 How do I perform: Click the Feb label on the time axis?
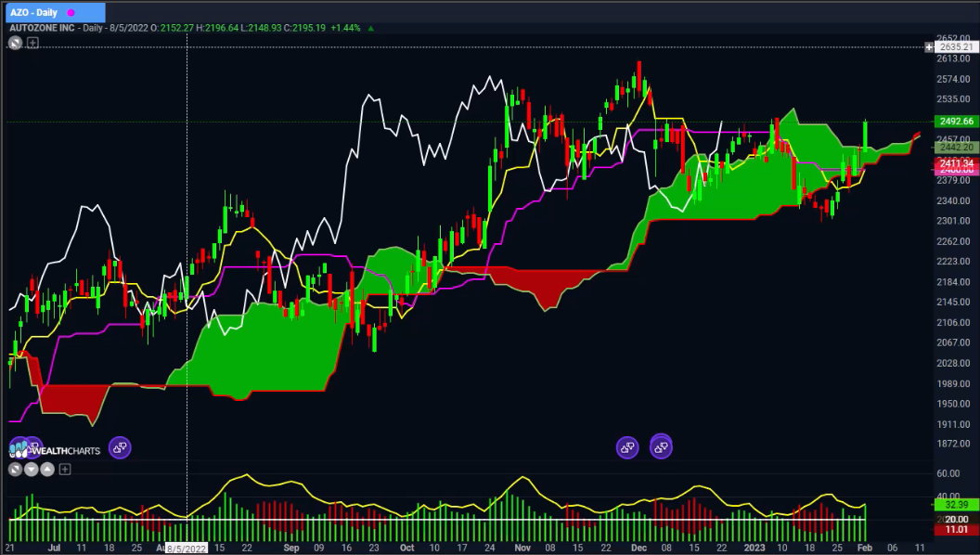[864, 548]
